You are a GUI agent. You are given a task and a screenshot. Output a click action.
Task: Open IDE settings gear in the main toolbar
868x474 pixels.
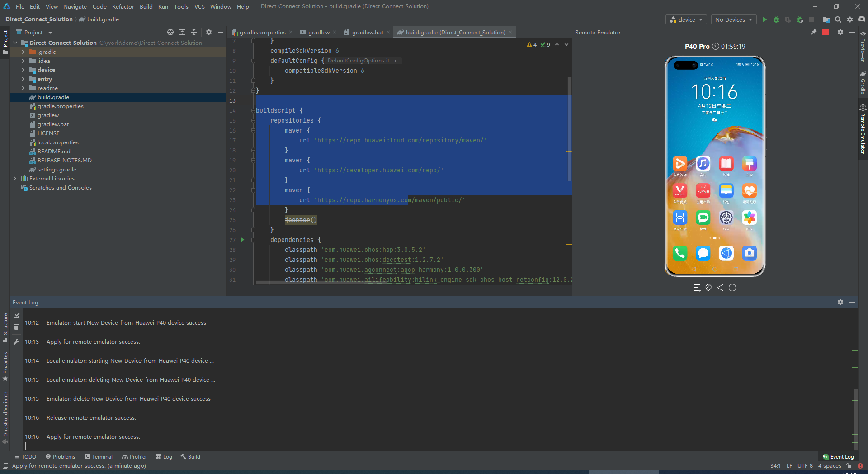click(x=850, y=19)
